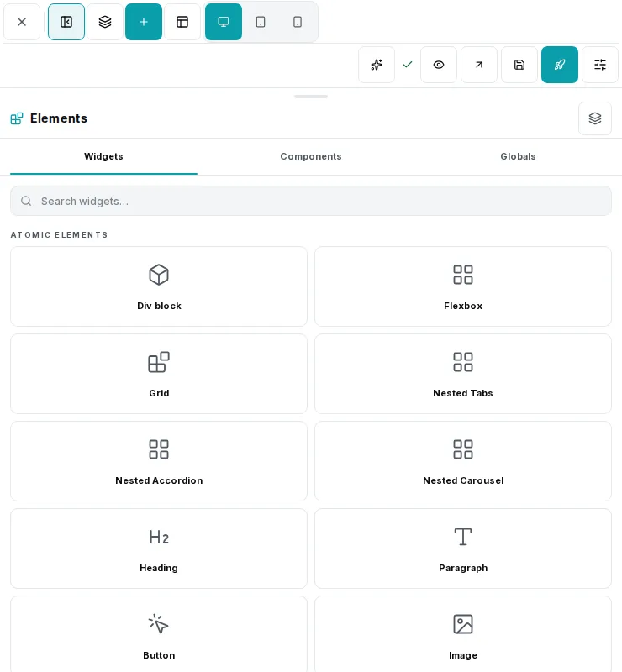The image size is (622, 672).
Task: Add the Grid widget
Action: pos(159,374)
